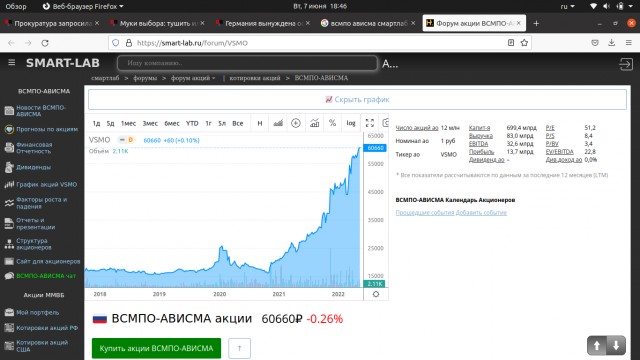Click Купить акции ВСМПО-АВИСМА button

(x=156, y=348)
